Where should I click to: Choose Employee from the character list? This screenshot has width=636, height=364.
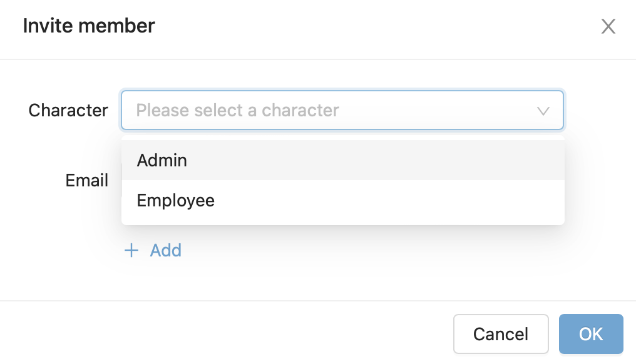point(176,201)
